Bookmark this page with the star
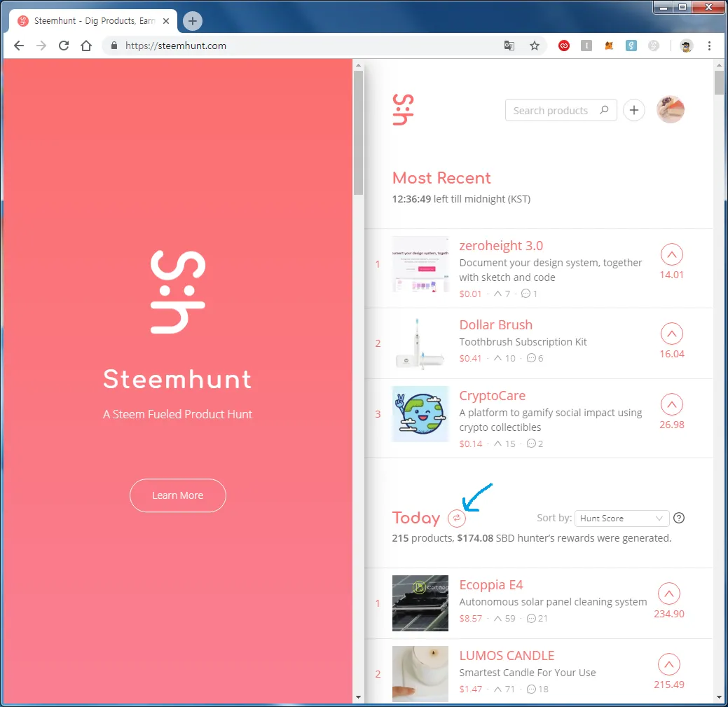The image size is (728, 707). [x=535, y=46]
